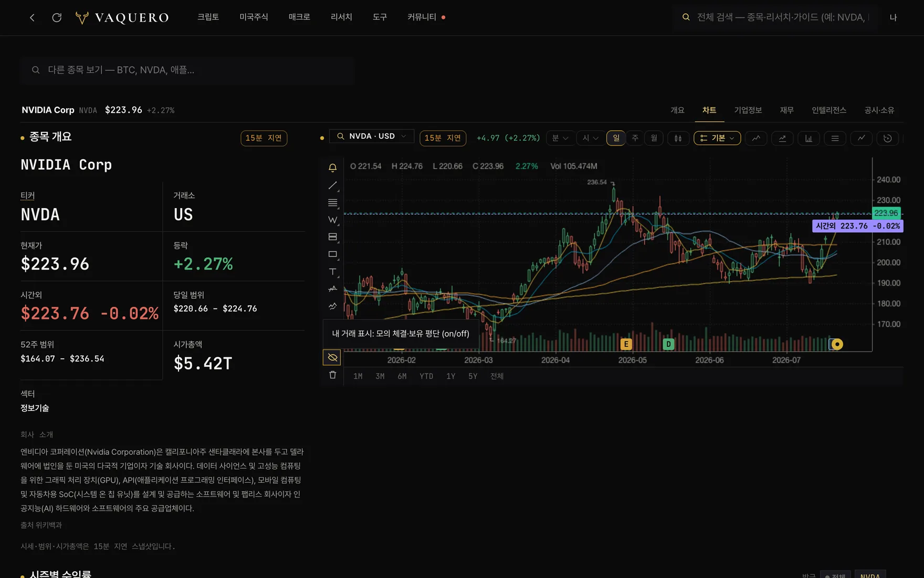Viewport: 924px width, 578px height.
Task: Open the NVDA · USD symbol dropdown
Action: coord(372,136)
